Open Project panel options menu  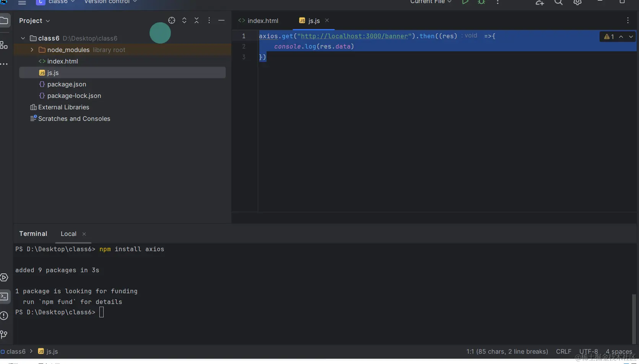coord(209,21)
